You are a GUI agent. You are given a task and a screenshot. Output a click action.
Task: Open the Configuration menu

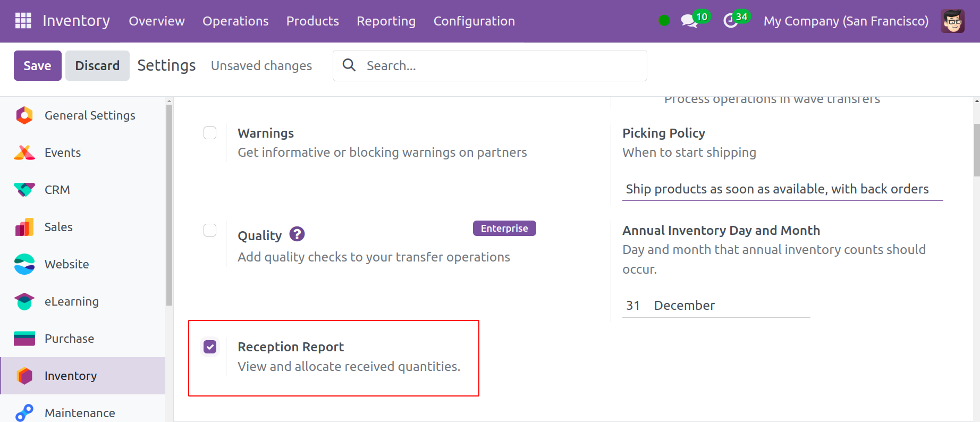tap(474, 21)
